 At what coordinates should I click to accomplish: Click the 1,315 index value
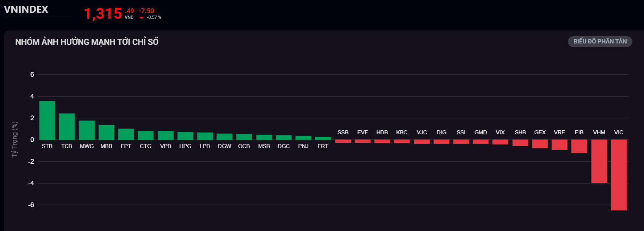(x=103, y=14)
